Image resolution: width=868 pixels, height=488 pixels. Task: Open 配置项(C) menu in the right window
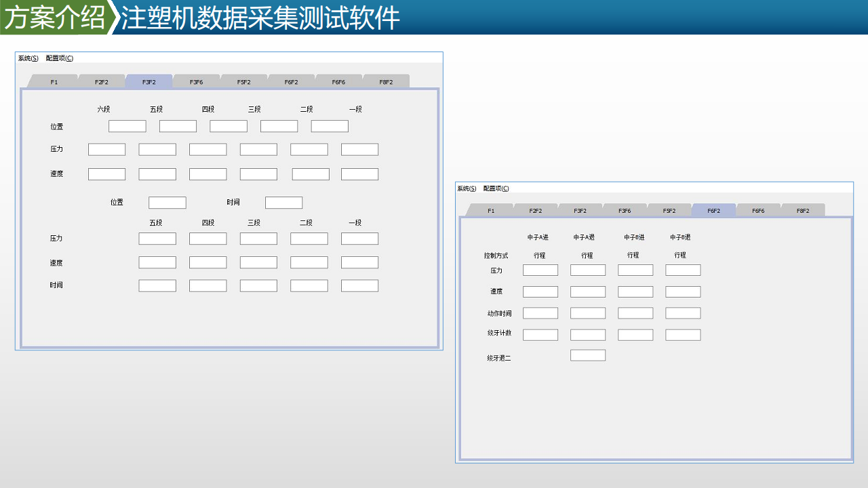(x=496, y=188)
